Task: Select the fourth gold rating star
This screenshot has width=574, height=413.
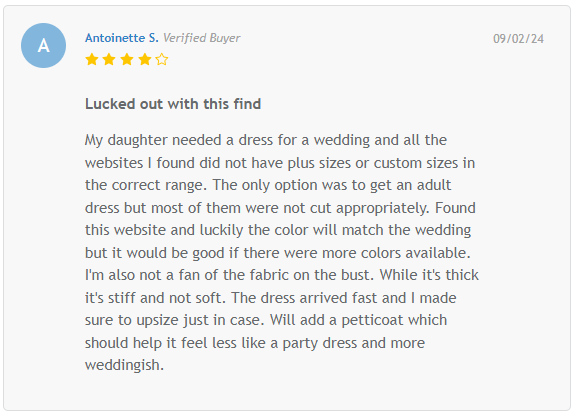Action: click(x=145, y=59)
